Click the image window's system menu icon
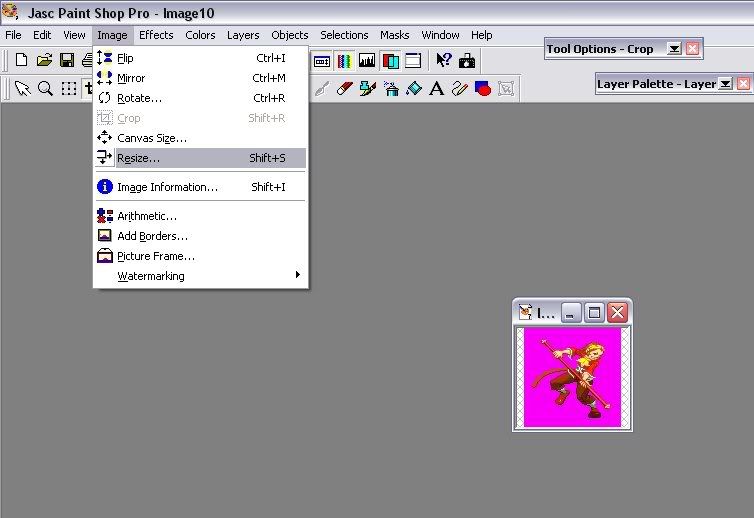754x518 pixels. click(526, 313)
